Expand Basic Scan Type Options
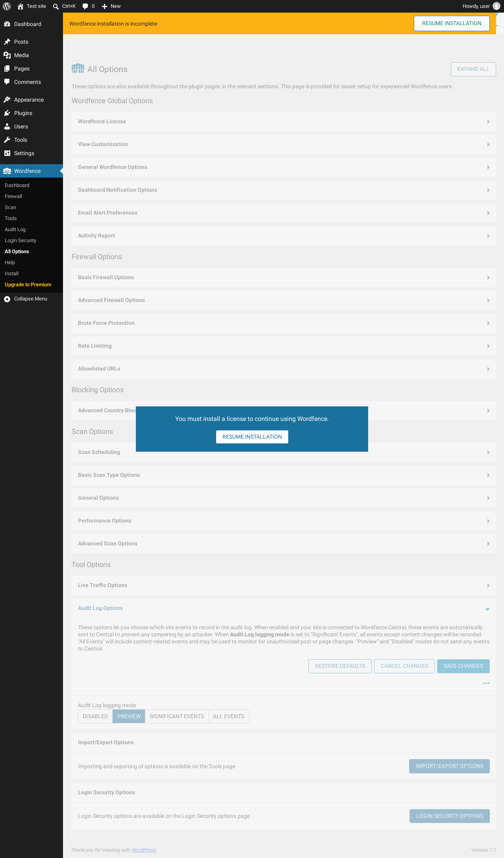This screenshot has height=858, width=504. click(x=283, y=475)
